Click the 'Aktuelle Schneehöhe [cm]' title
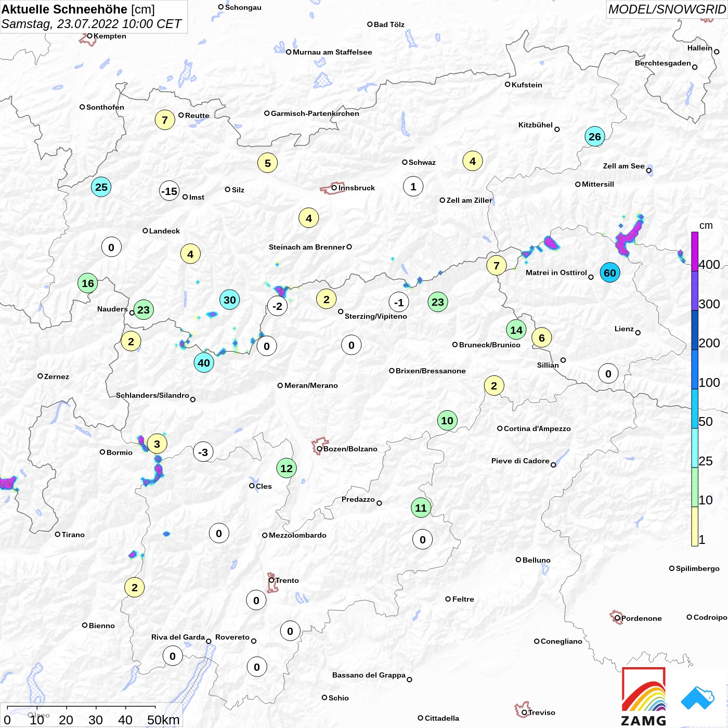The width and height of the screenshot is (728, 728). point(78,9)
